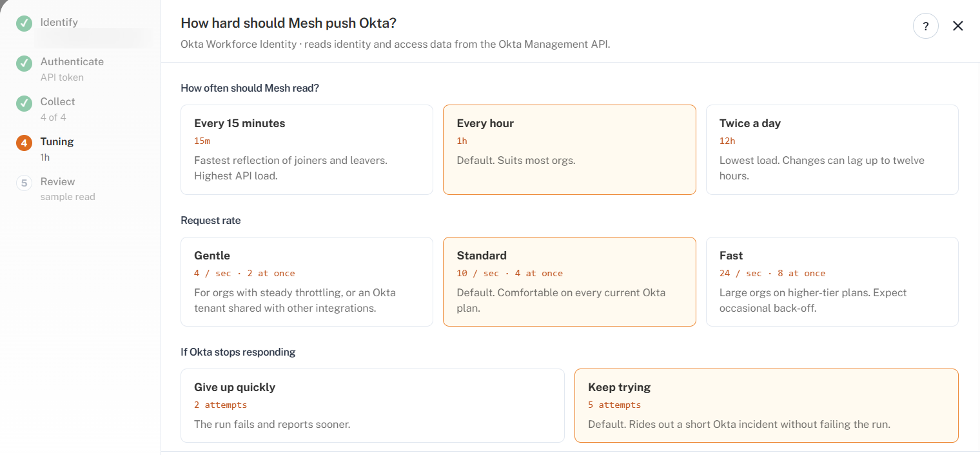Screen dimensions: 980x455
Task: Go to the Identify step label
Action: [59, 22]
